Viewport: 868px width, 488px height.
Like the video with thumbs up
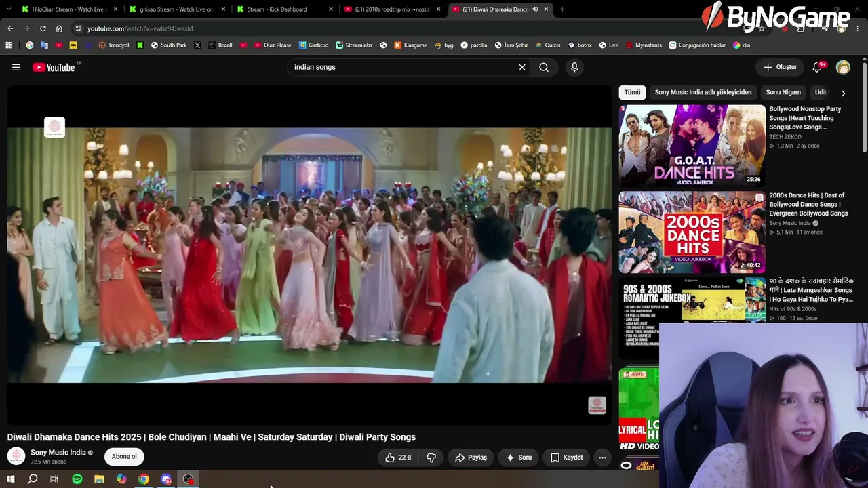(398, 457)
